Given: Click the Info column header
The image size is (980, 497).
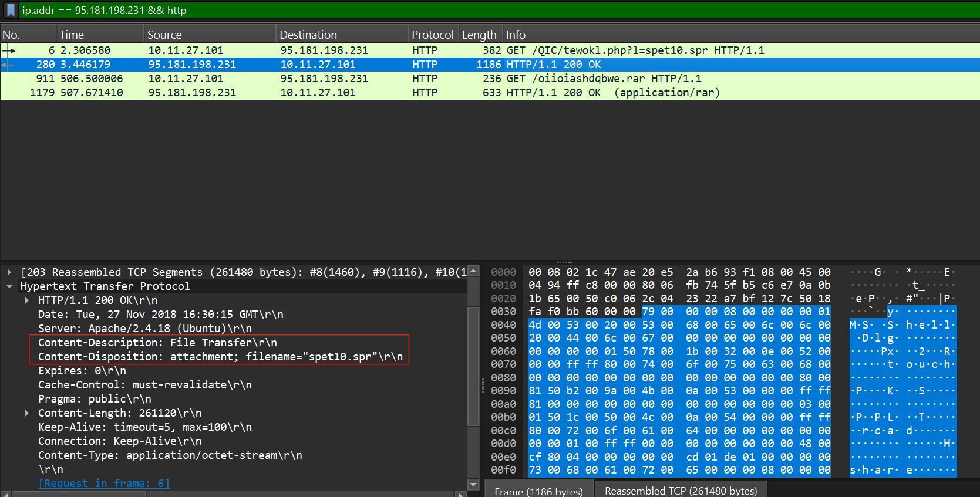Looking at the screenshot, I should (741, 35).
